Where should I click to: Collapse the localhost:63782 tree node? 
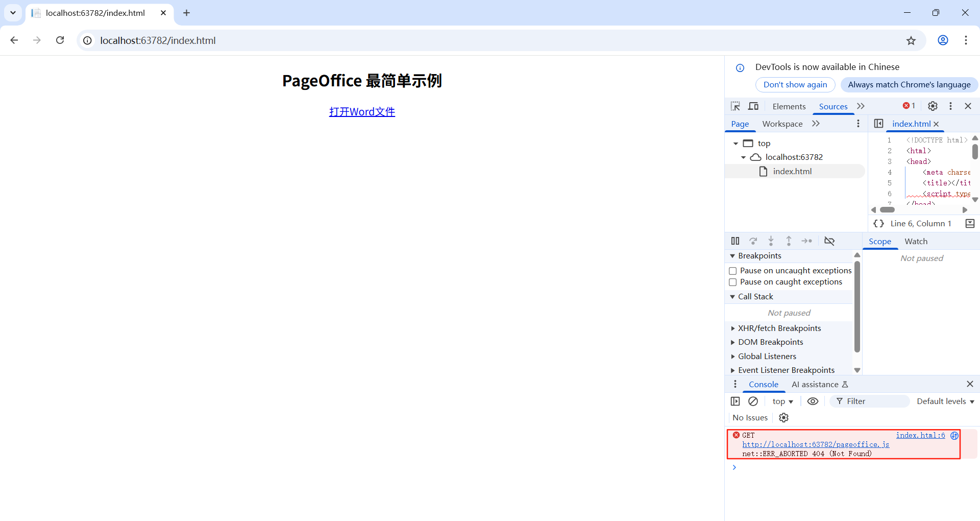tap(743, 157)
